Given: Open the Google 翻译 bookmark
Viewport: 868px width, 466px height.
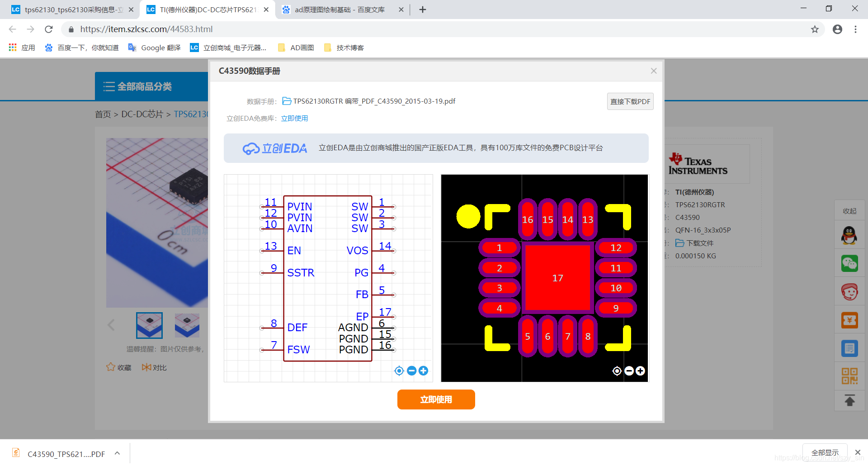Looking at the screenshot, I should [x=154, y=48].
